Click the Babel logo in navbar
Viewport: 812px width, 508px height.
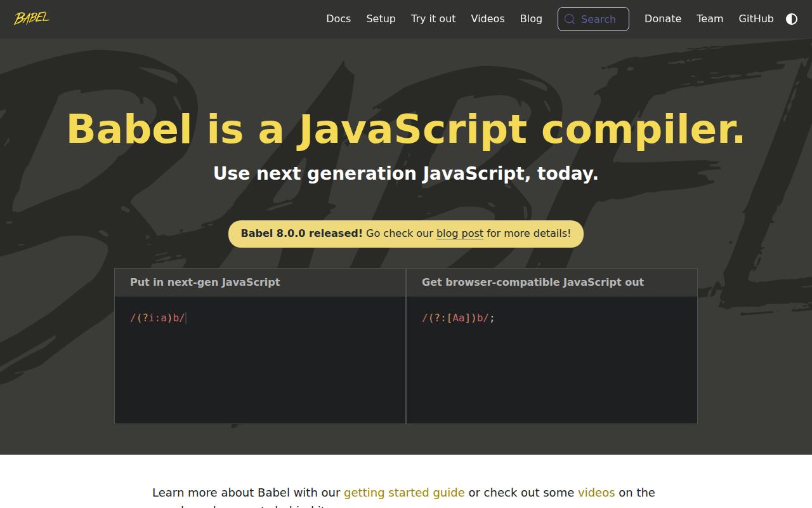[x=32, y=18]
